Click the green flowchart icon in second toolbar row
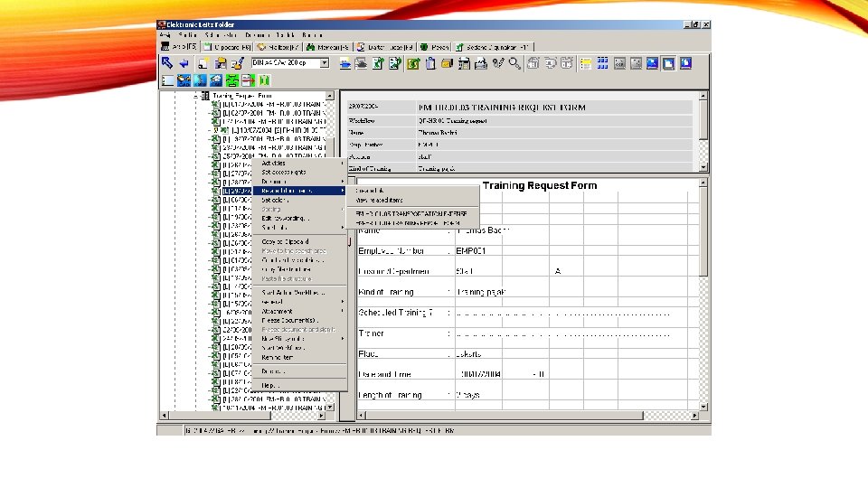 (x=232, y=80)
